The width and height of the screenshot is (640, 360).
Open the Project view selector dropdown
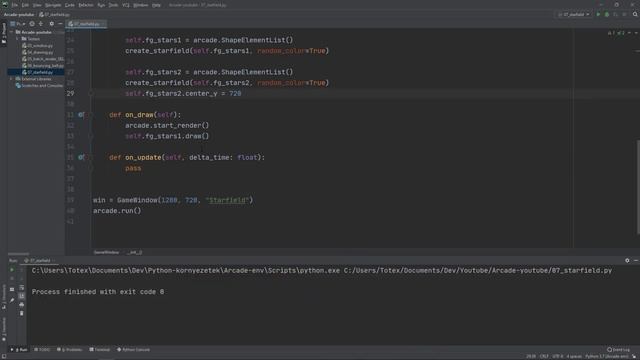coord(18,24)
